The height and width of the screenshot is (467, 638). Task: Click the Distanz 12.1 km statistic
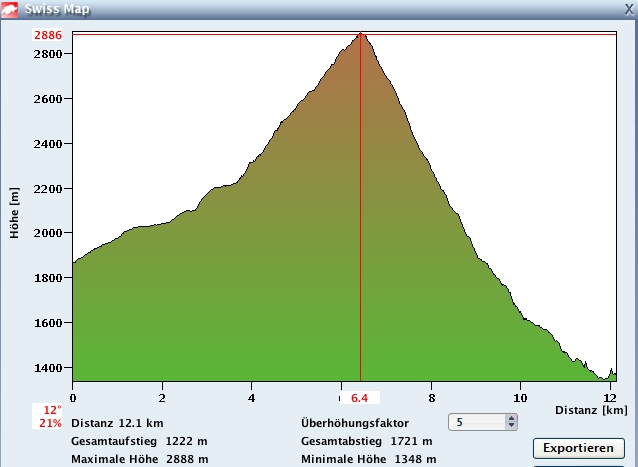click(117, 423)
